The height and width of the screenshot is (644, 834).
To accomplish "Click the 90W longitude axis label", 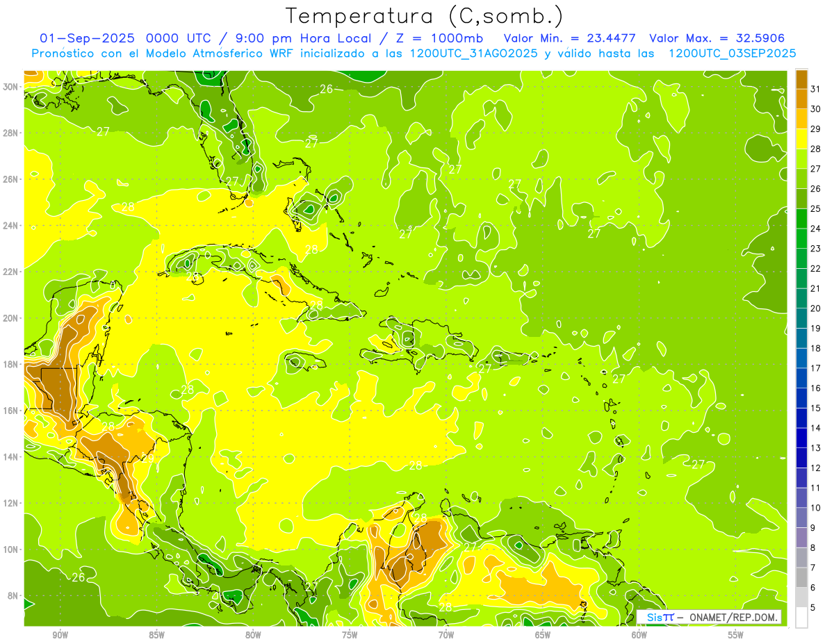I will [x=60, y=635].
